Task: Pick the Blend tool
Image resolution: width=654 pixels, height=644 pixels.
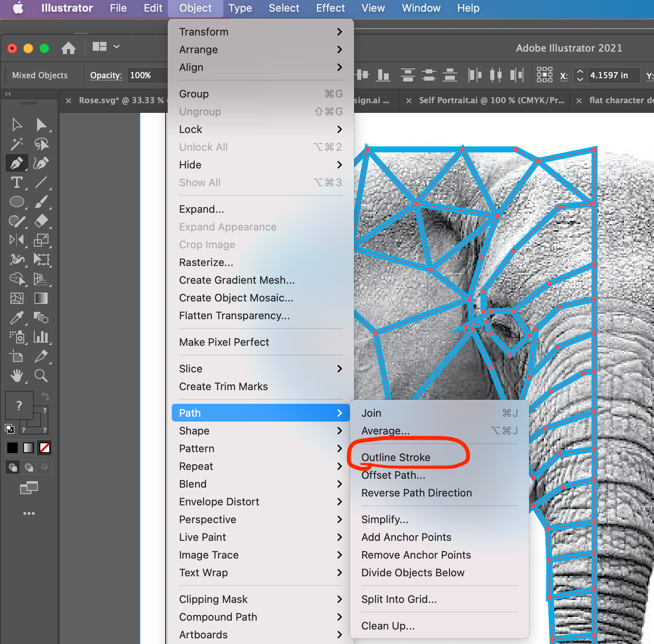Action: click(x=42, y=318)
